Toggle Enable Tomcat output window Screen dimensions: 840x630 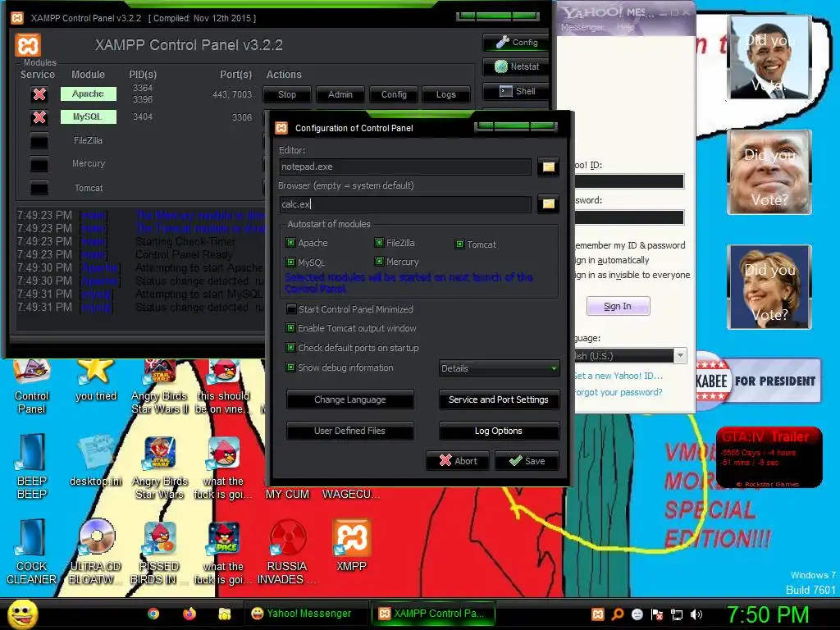(x=290, y=328)
